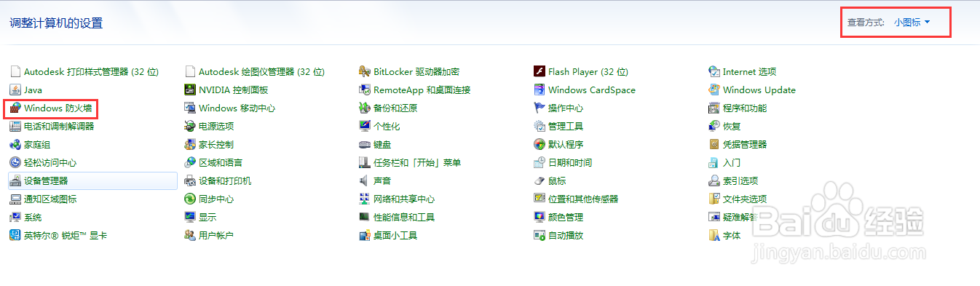Click the Flash Player (32 位) icon
The height and width of the screenshot is (286, 980).
(x=540, y=72)
